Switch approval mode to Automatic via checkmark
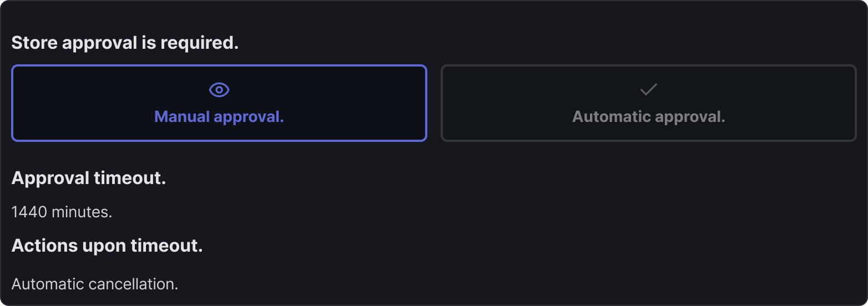 click(648, 89)
